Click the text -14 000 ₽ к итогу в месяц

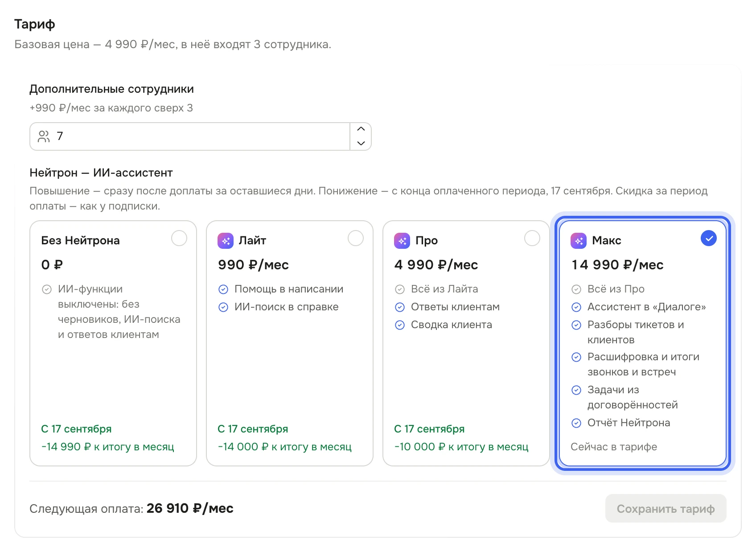[284, 447]
